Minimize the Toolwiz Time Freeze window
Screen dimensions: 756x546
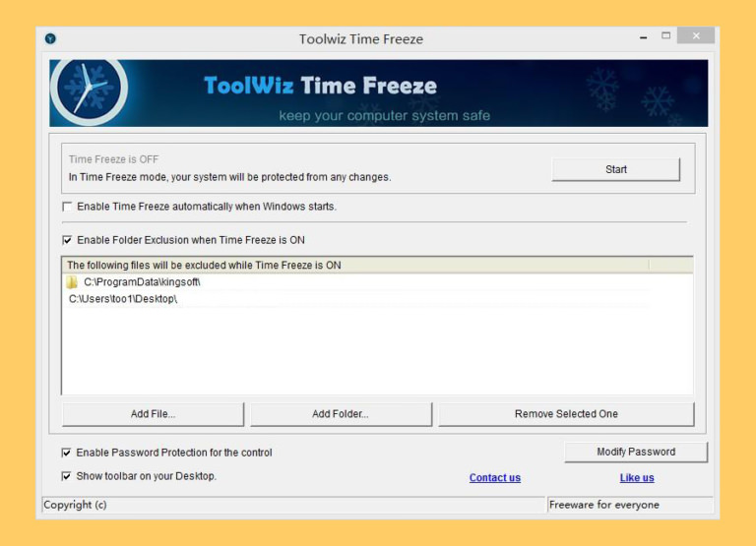click(643, 36)
